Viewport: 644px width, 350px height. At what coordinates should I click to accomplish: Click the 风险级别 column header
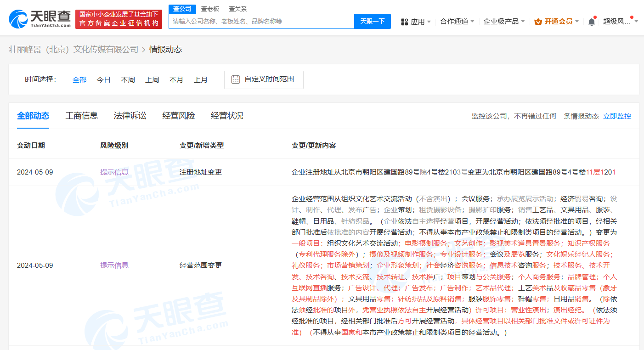[x=114, y=146]
